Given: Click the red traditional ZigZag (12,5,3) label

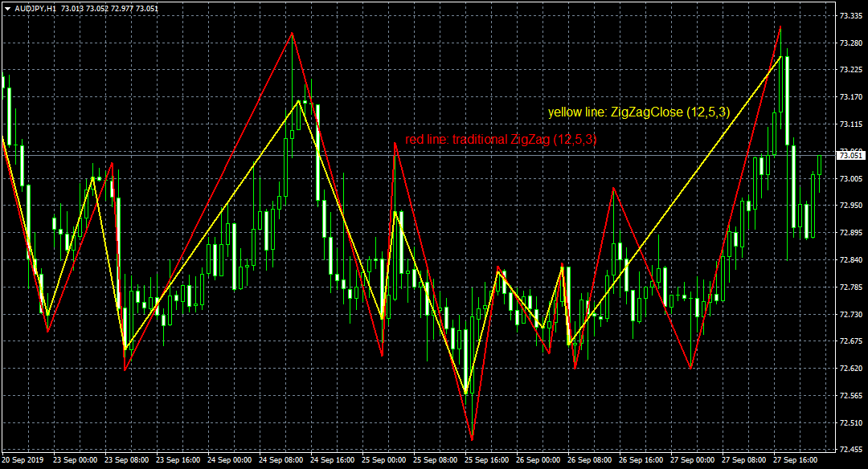Looking at the screenshot, I should point(502,140).
